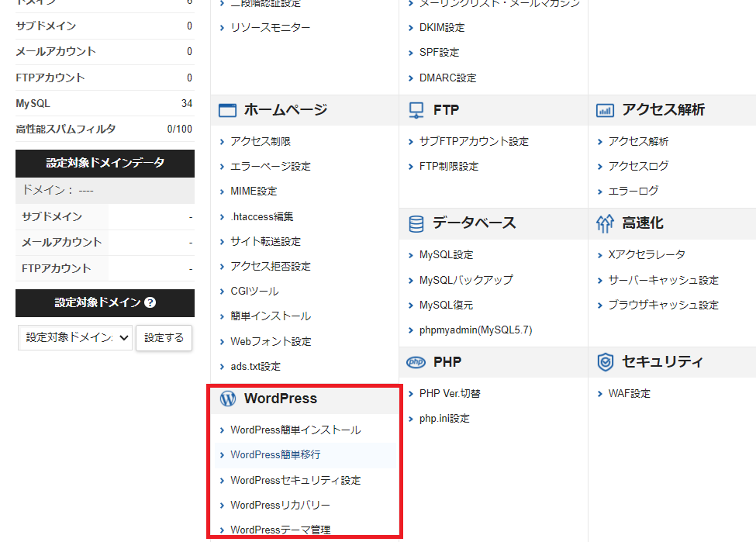Image resolution: width=756 pixels, height=542 pixels.
Task: Click the access analysis chart icon
Action: pos(605,110)
